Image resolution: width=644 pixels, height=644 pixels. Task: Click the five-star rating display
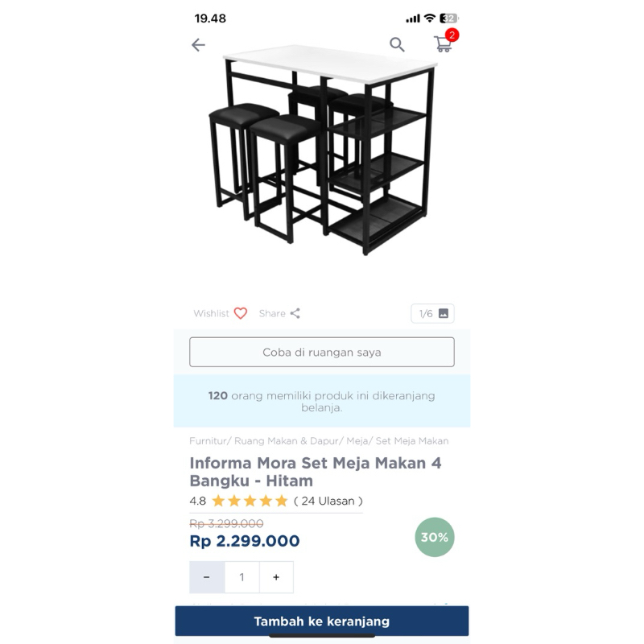tap(250, 501)
